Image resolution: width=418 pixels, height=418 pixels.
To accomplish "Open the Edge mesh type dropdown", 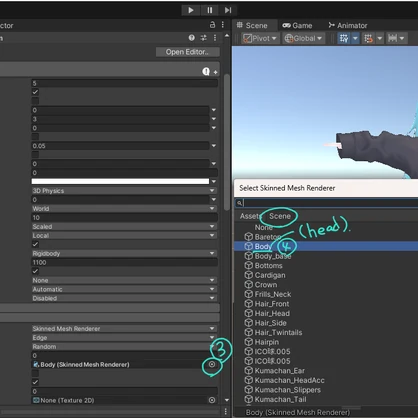I will pos(124,338).
